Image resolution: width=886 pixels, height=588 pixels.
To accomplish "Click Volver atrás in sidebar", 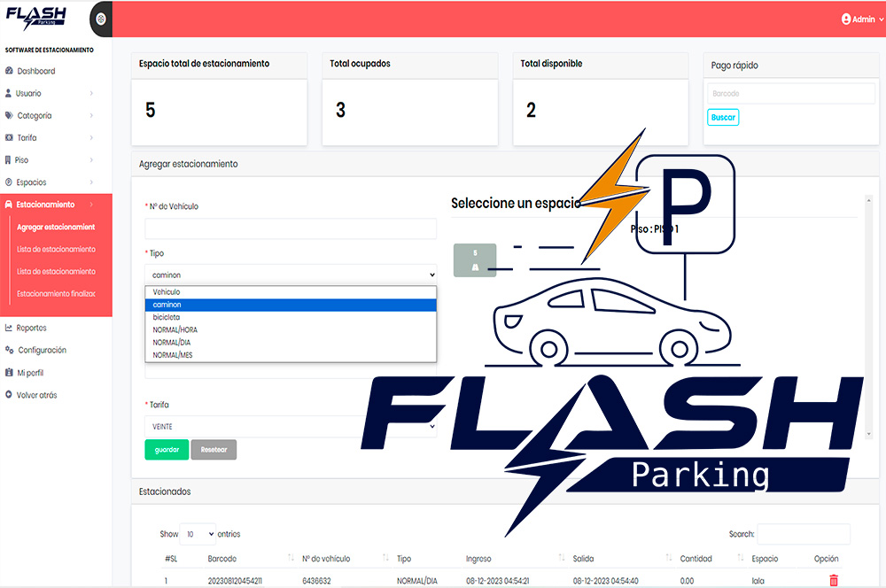I will tap(36, 395).
